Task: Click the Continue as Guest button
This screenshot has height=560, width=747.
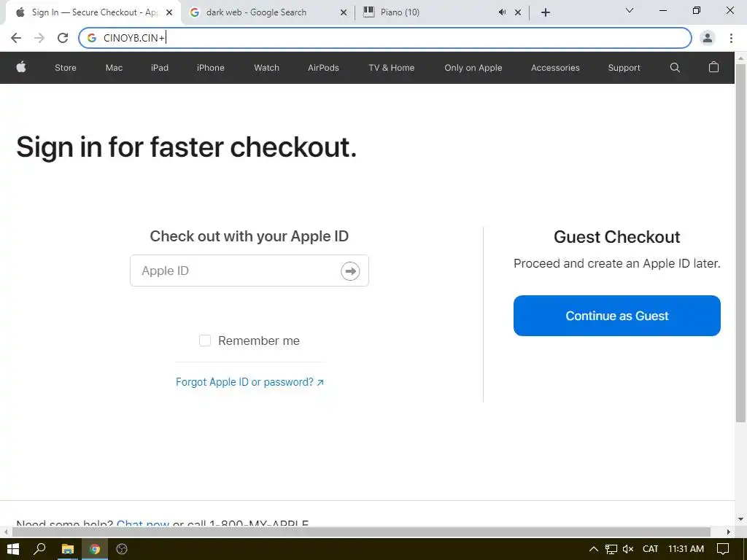Action: 616,316
